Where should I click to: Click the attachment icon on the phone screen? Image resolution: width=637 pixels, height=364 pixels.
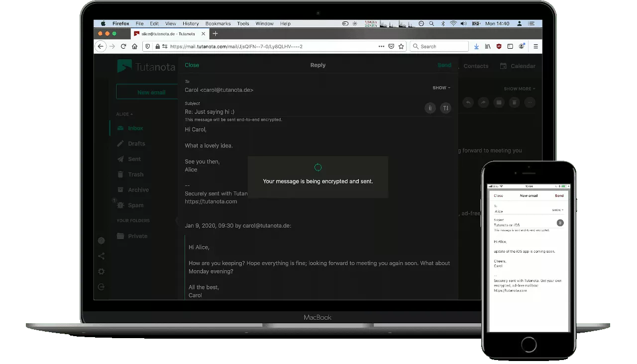[x=560, y=223]
